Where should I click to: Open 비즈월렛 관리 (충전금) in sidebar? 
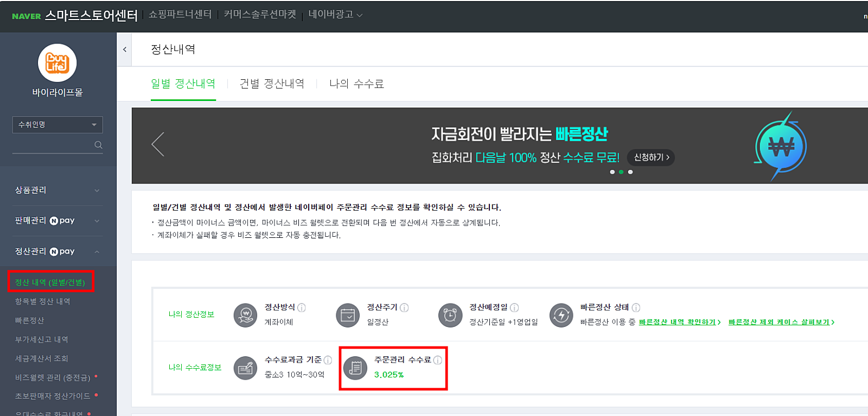(53, 377)
